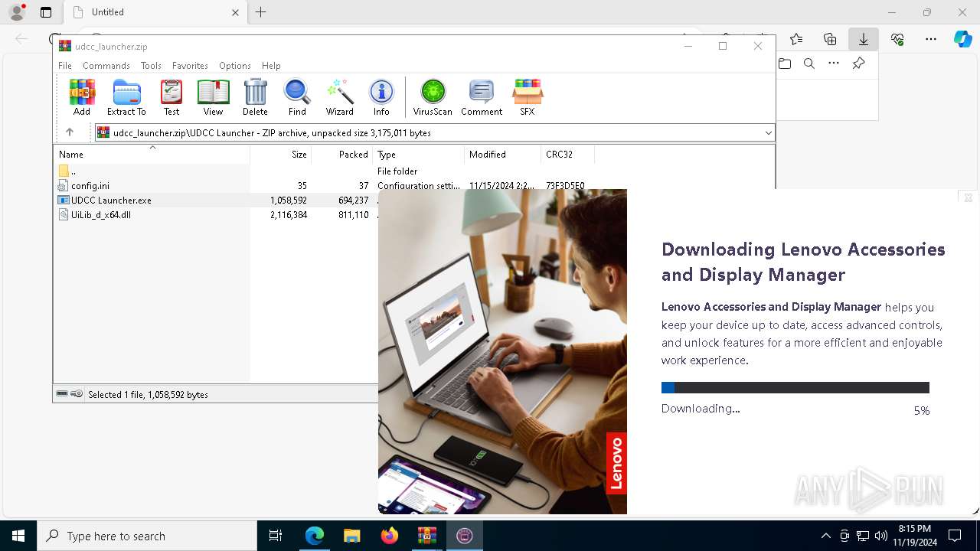The image size is (980, 551).
Task: Open Edge Favorites star icon
Action: [x=796, y=39]
